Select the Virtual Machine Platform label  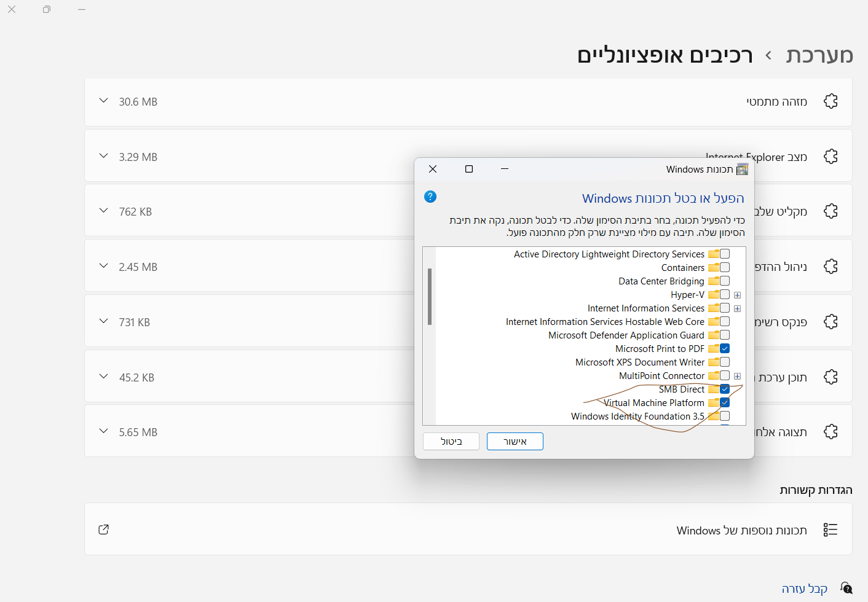(654, 403)
